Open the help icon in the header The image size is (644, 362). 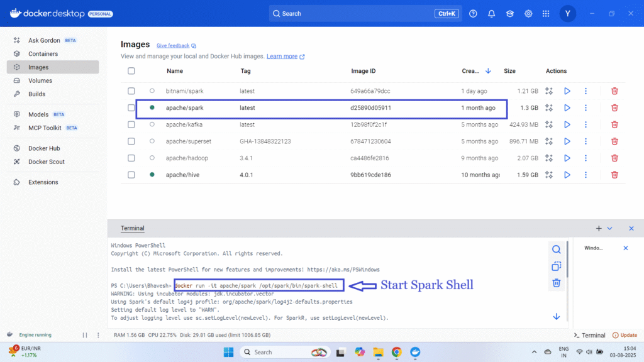point(473,14)
